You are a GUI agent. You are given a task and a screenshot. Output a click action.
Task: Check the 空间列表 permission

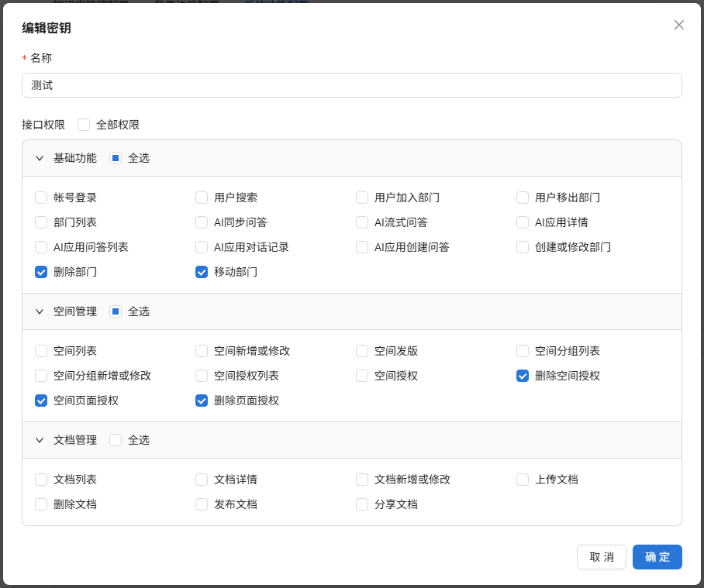[x=41, y=351]
